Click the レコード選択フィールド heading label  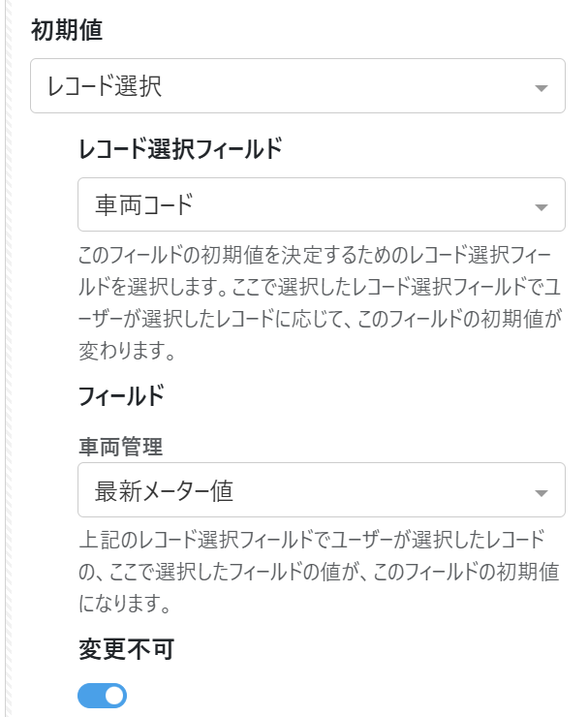180,148
